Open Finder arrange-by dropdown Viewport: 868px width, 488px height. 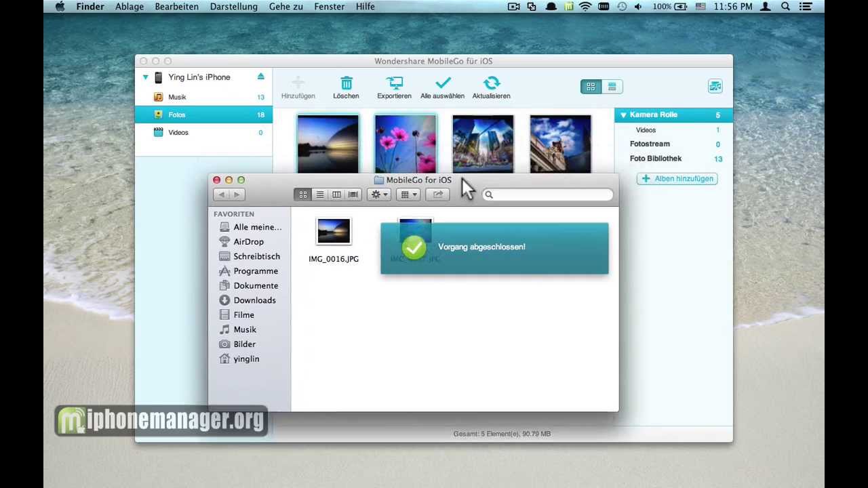tap(409, 195)
